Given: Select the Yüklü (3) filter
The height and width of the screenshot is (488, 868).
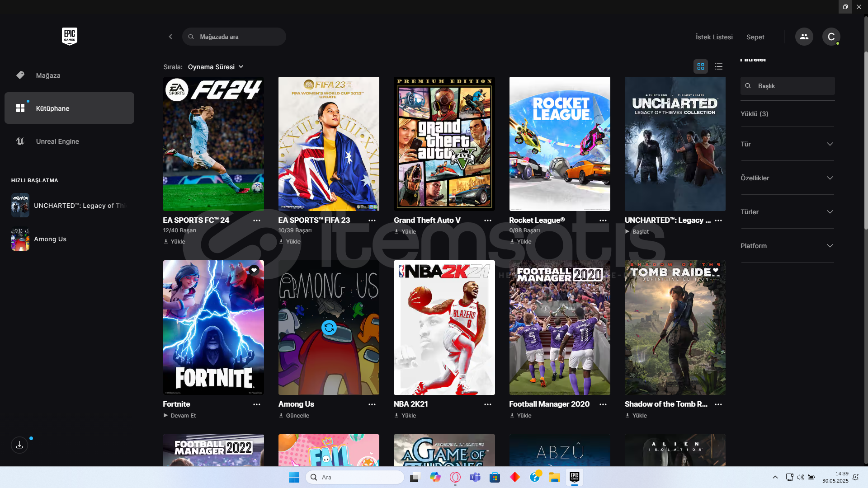Looking at the screenshot, I should pyautogui.click(x=754, y=114).
